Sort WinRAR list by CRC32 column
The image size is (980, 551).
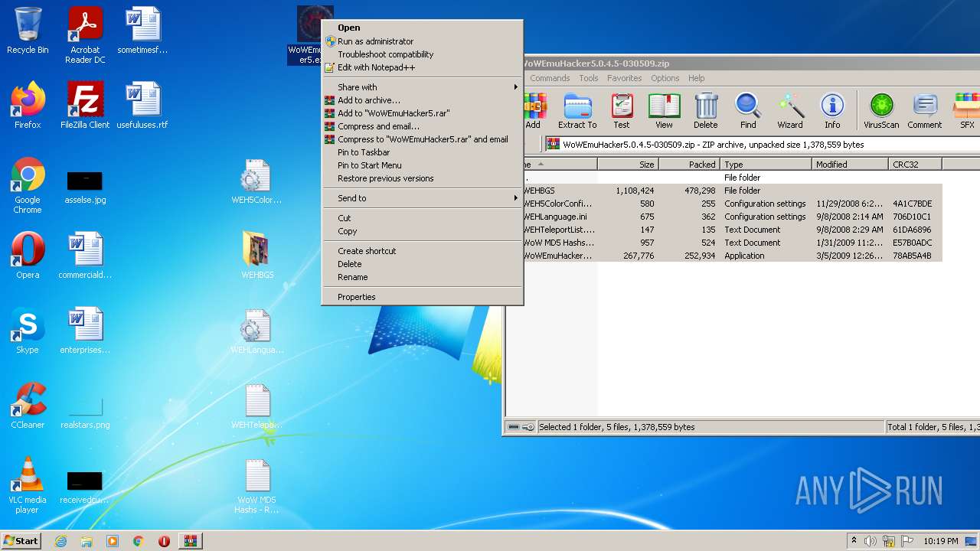click(915, 165)
